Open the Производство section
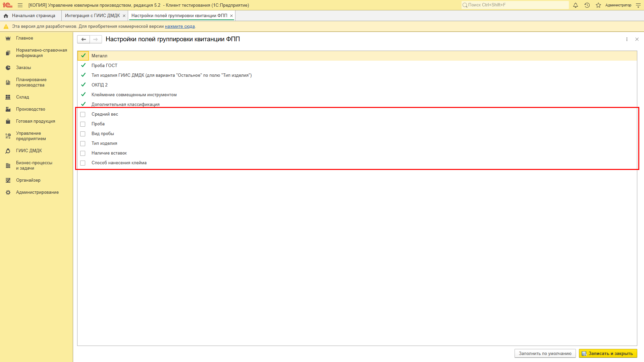Screen dimensions: 644x362 [31, 109]
